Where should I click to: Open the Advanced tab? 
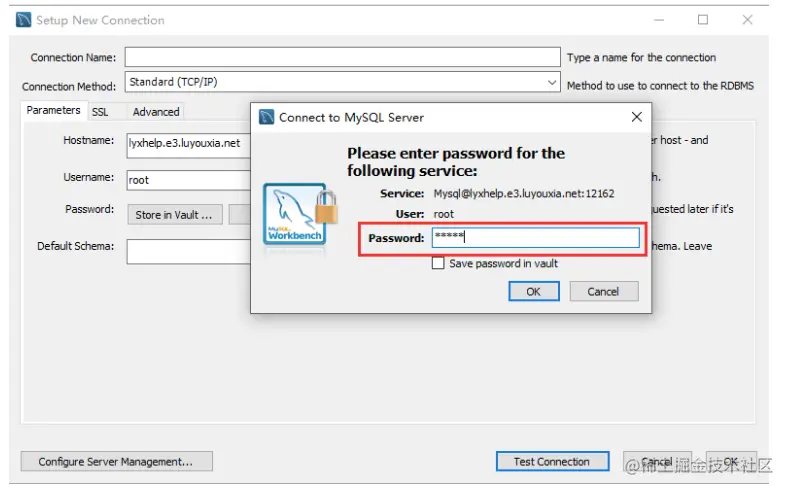coord(156,112)
